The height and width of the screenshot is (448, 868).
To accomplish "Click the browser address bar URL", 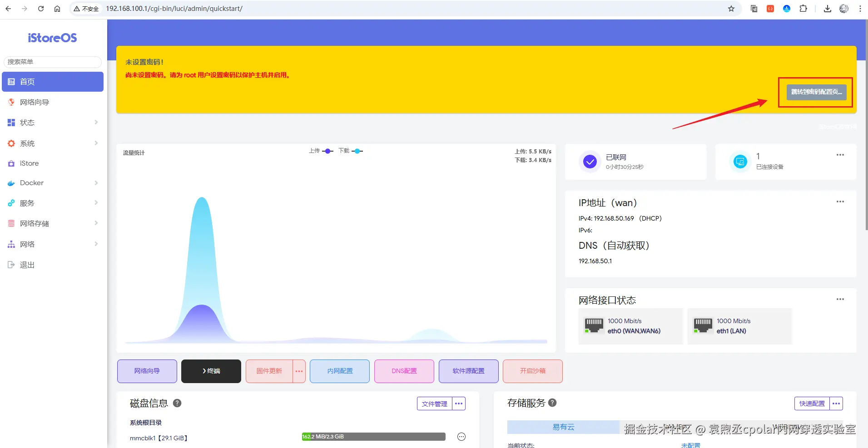I will click(x=174, y=9).
